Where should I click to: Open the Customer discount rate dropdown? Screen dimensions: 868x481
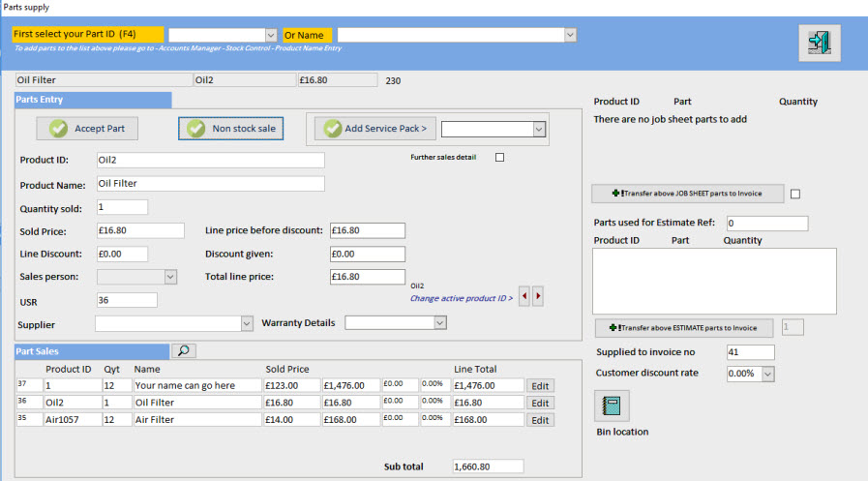click(x=768, y=374)
